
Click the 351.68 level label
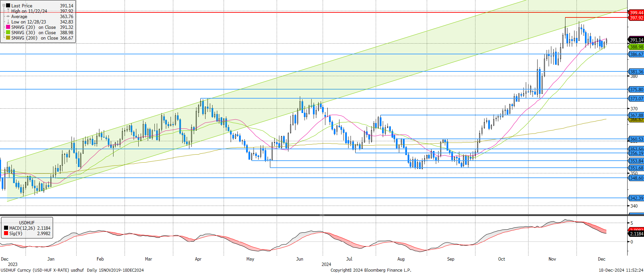[x=636, y=168]
